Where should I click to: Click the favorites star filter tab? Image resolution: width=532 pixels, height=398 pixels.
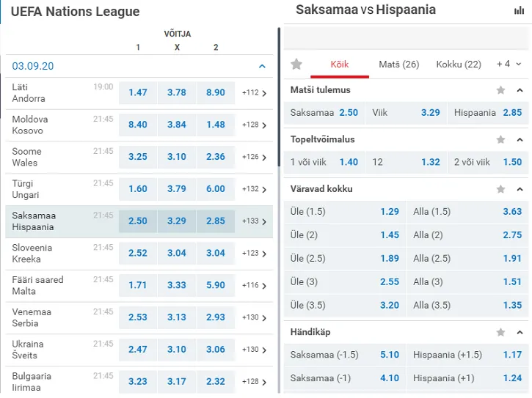(296, 65)
